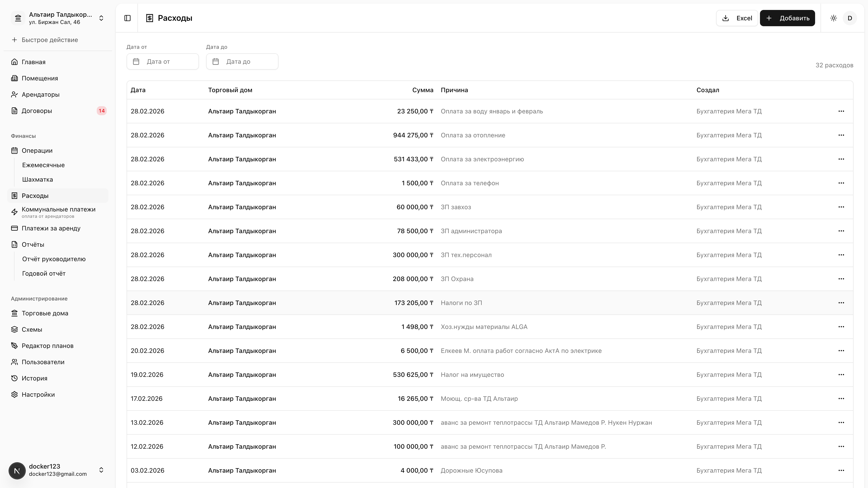Click the Расходы page title
Screen dimensions: 868x488
(x=175, y=18)
